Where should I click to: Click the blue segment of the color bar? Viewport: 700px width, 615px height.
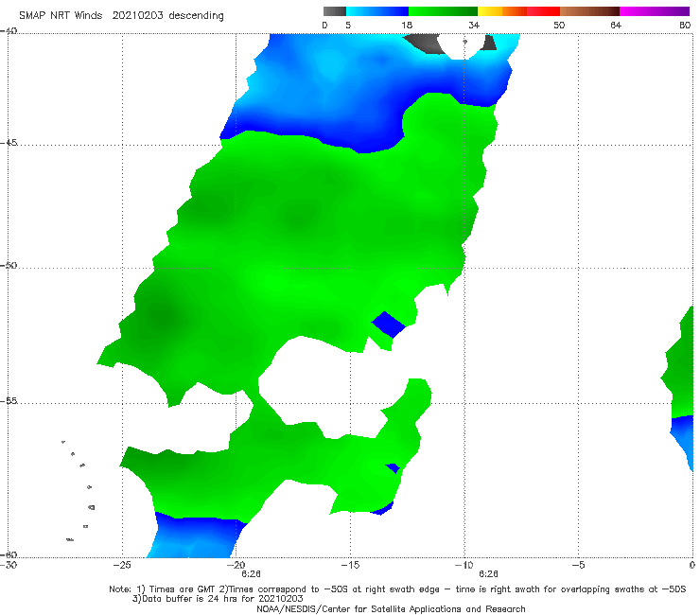click(x=377, y=11)
